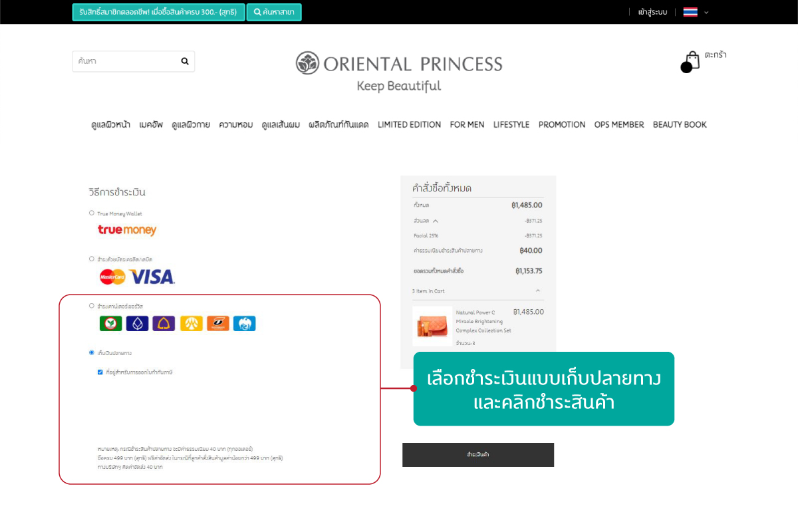Click the Oriental Princess logo

pyautogui.click(x=399, y=63)
